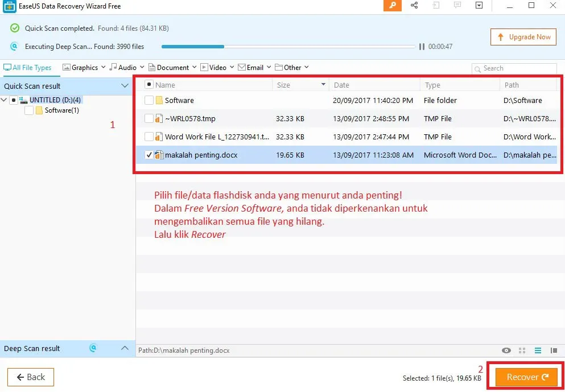The height and width of the screenshot is (392, 565).
Task: Pause the deep scan progress
Action: tap(421, 47)
